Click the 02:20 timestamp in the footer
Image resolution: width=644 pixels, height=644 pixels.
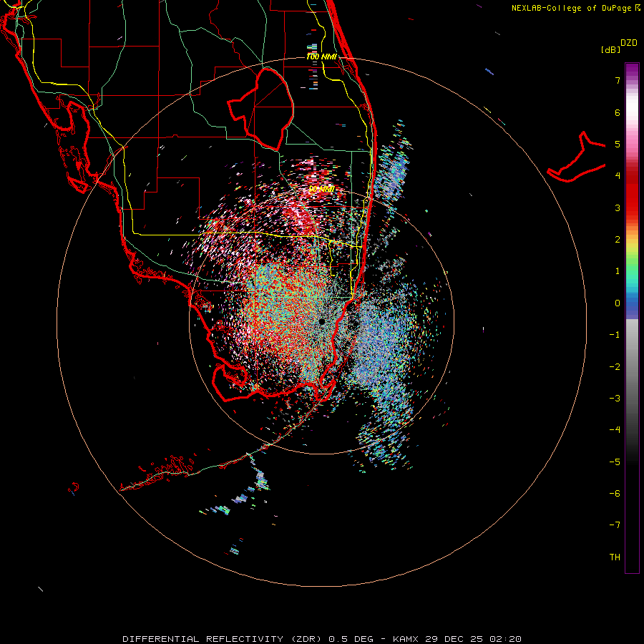pyautogui.click(x=506, y=639)
